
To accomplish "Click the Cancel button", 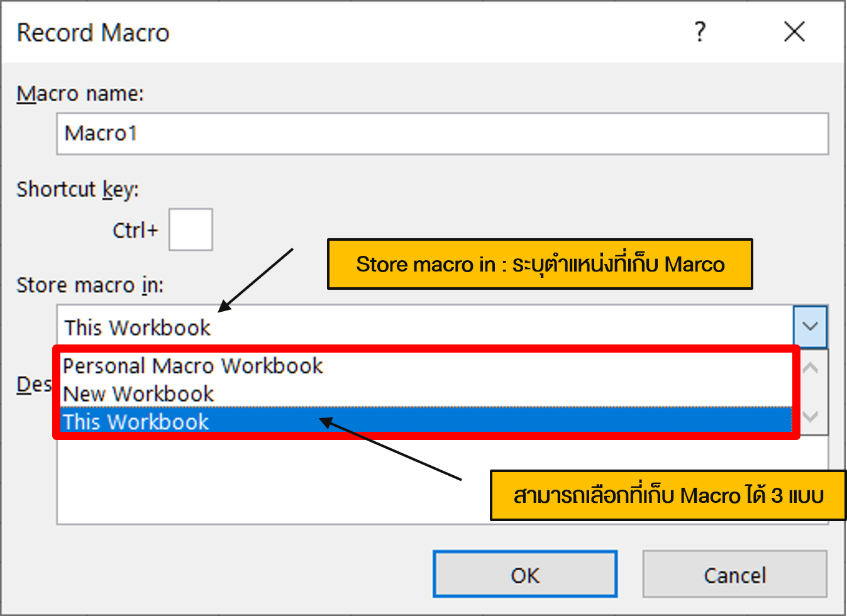I will 734,575.
